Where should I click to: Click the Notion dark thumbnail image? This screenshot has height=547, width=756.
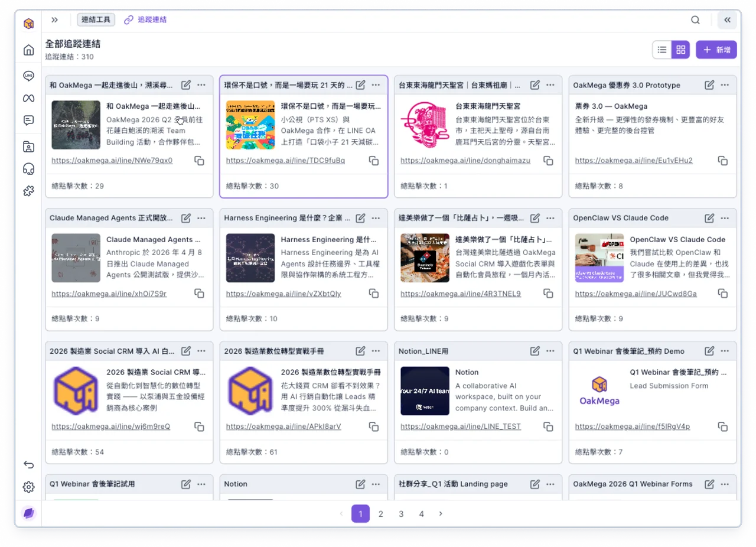click(425, 391)
